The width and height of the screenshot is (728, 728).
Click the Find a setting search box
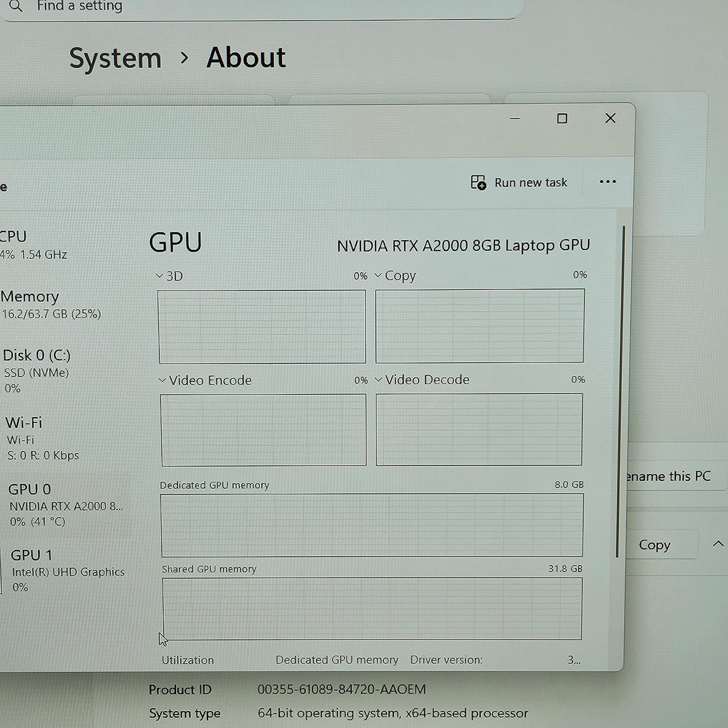pos(261,7)
